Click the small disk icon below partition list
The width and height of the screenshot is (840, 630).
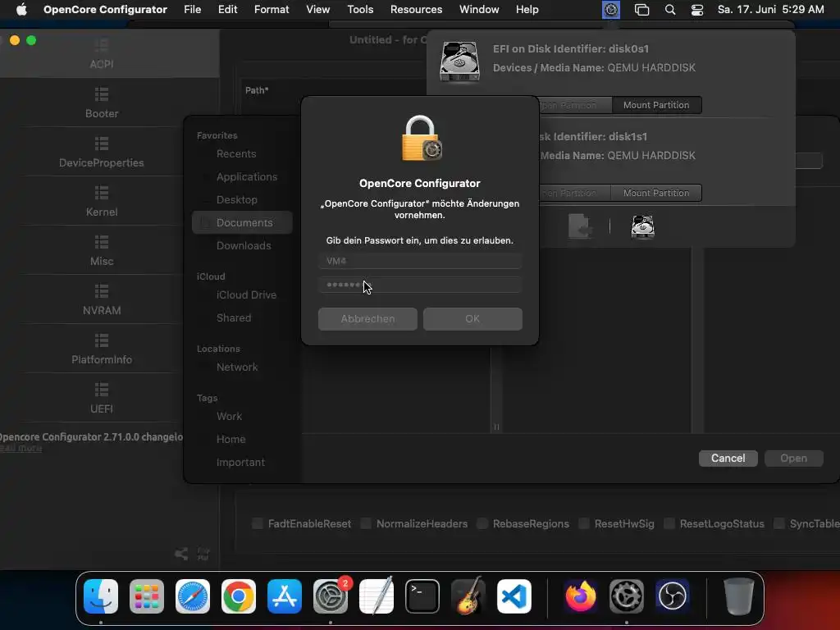click(x=642, y=226)
